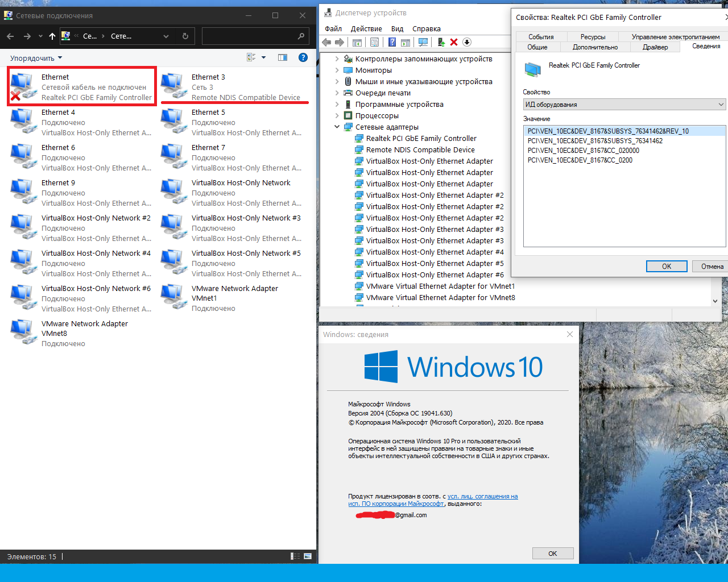The height and width of the screenshot is (582, 728).
Task: Expand the Программные устройства node
Action: click(337, 104)
